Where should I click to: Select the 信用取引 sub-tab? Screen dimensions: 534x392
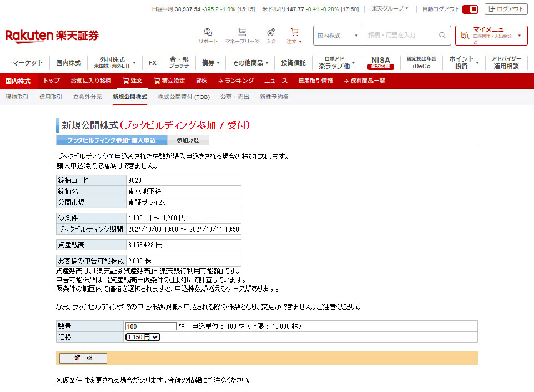[x=51, y=97]
